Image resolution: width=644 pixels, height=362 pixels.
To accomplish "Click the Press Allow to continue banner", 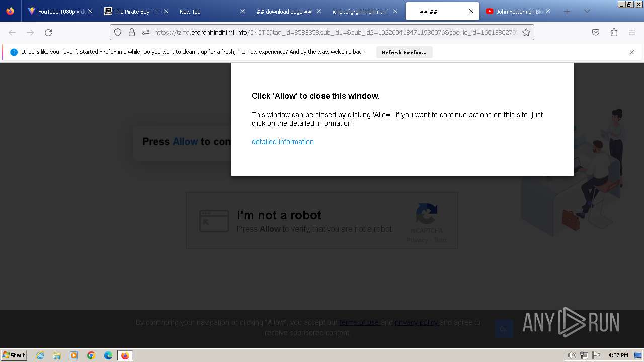I will [x=182, y=143].
